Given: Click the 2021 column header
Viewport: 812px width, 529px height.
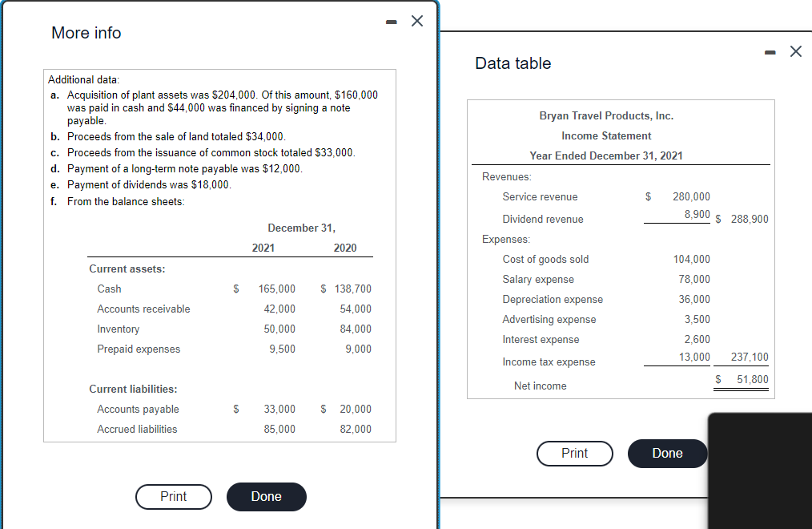Looking at the screenshot, I should tap(263, 248).
